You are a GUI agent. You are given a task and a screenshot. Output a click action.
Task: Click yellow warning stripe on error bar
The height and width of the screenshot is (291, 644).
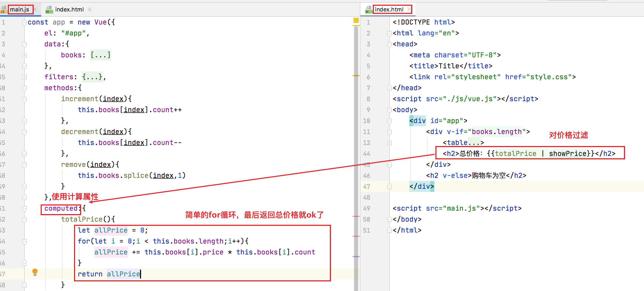click(x=356, y=76)
